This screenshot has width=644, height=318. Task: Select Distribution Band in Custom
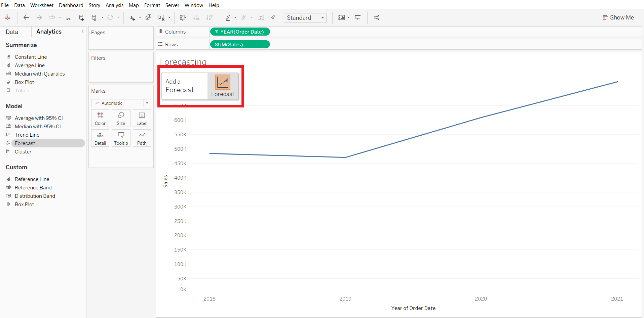pyautogui.click(x=35, y=196)
